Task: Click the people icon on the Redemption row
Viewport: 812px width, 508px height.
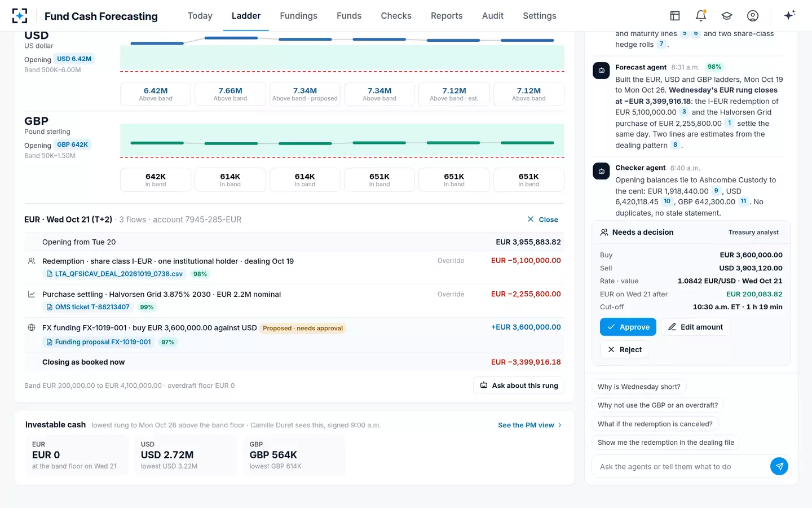Action: click(x=32, y=261)
